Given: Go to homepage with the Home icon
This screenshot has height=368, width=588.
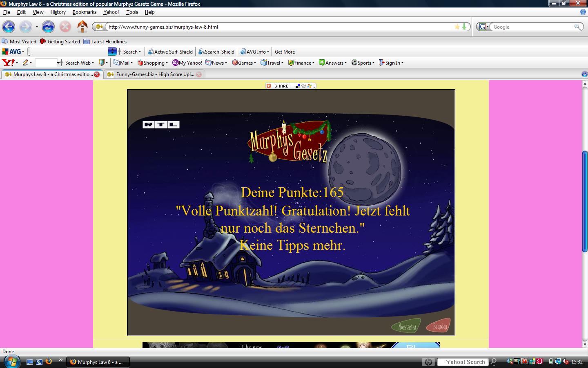Looking at the screenshot, I should 82,27.
